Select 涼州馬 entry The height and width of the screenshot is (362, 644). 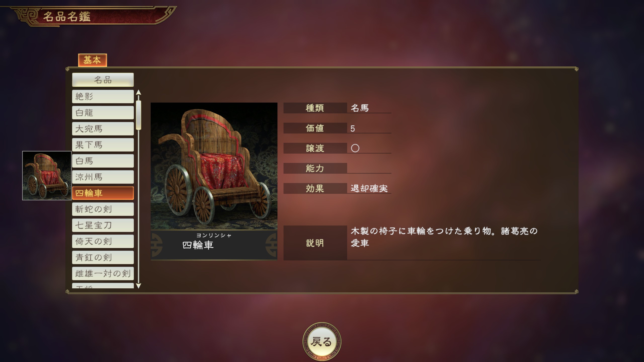103,177
